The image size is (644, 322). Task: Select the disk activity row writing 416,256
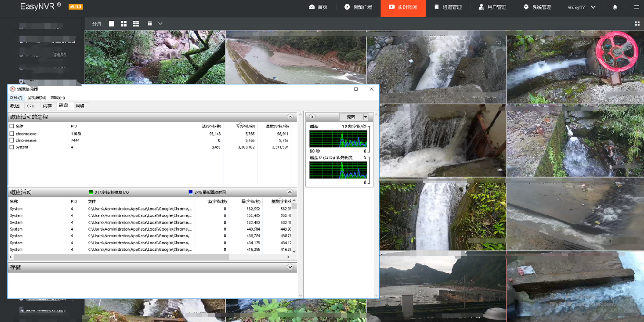(x=150, y=249)
